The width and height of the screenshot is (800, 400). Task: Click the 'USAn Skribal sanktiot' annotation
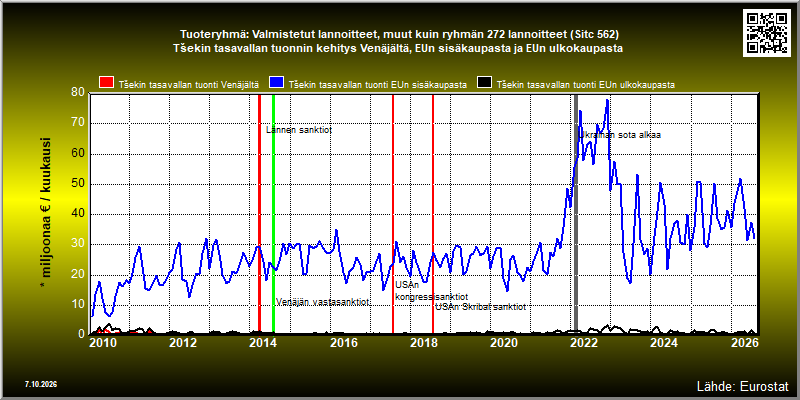pos(481,307)
